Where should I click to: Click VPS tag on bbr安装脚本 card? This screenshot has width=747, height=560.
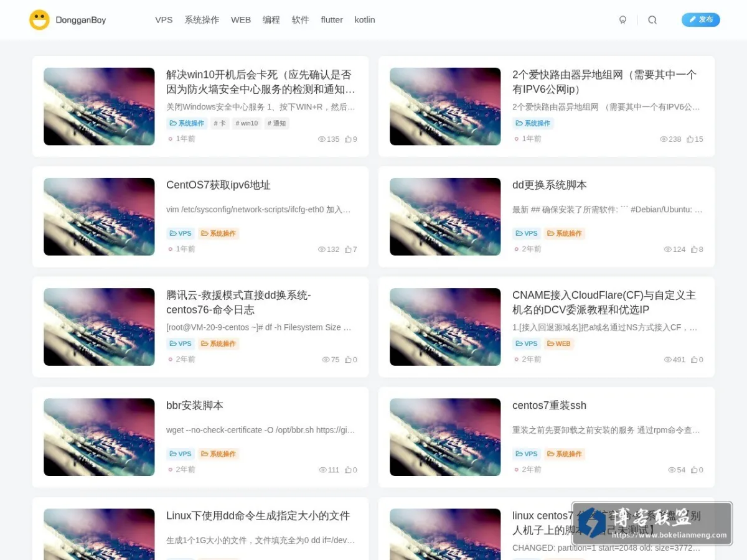181,454
